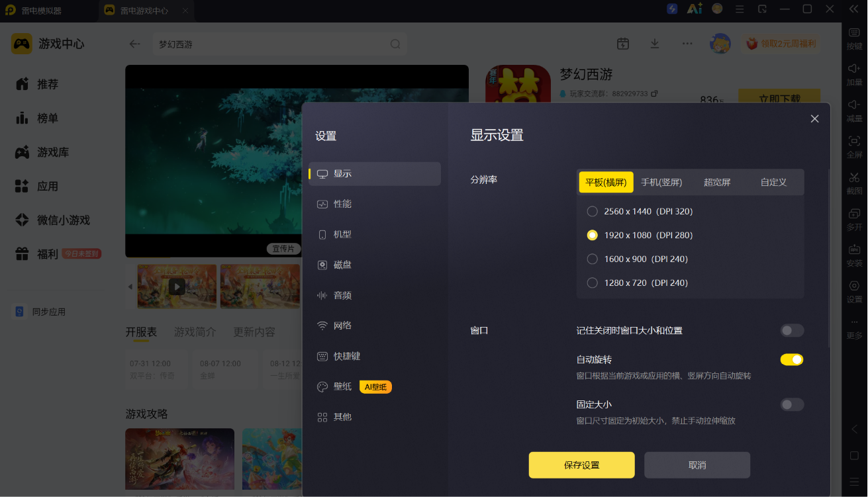Viewport: 868px width, 497px height.
Task: Open the AI assistant icon in title bar
Action: [x=695, y=9]
